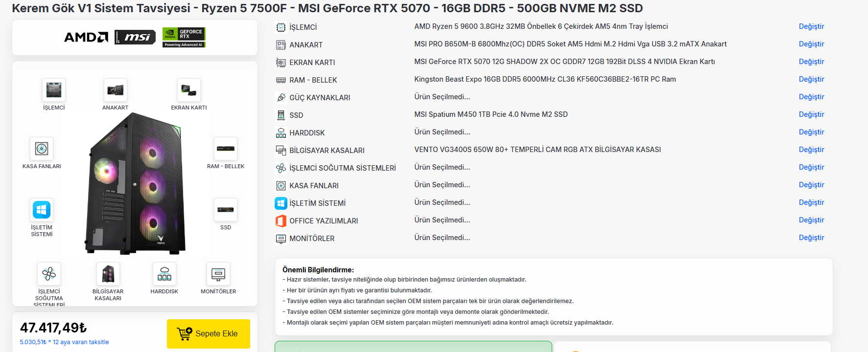Click the MSI PRO B650M-B motherboard name
The width and height of the screenshot is (868, 352).
coord(570,44)
